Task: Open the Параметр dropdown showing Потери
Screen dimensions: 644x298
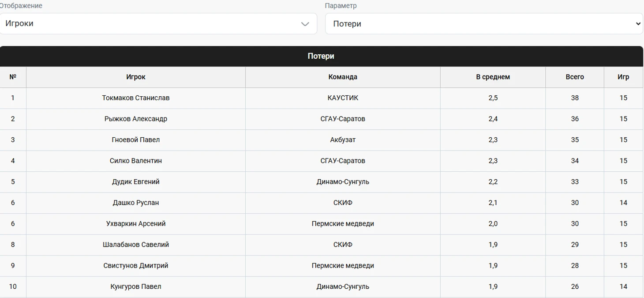Action: click(x=484, y=23)
